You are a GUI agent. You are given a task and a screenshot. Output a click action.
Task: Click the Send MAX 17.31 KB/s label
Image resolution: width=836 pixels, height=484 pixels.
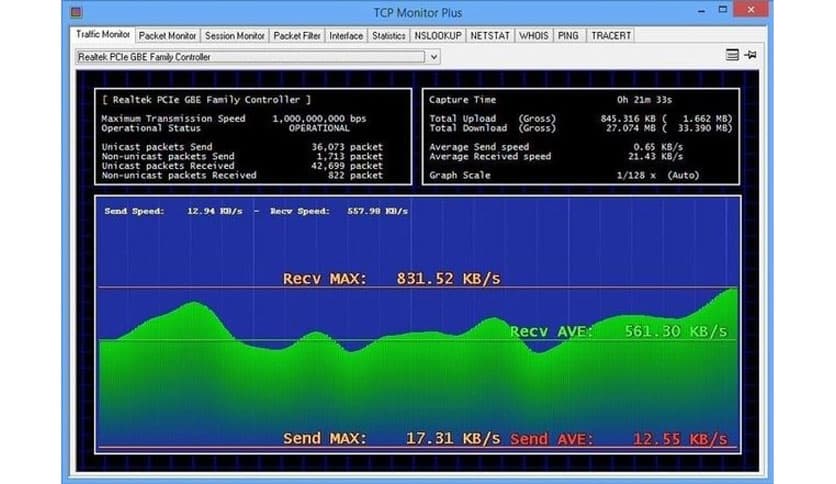[x=391, y=438]
